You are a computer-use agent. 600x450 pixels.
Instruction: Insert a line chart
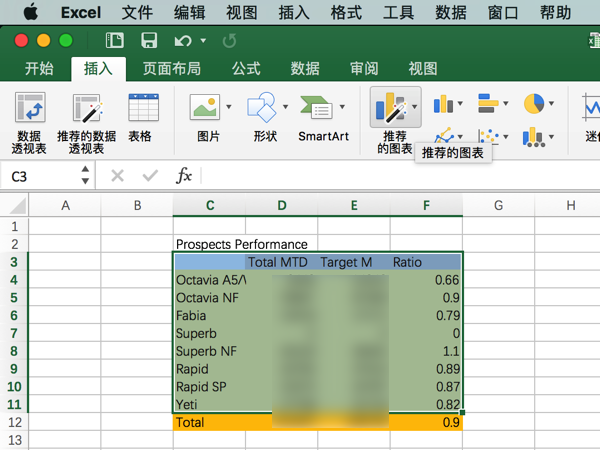pyautogui.click(x=443, y=136)
